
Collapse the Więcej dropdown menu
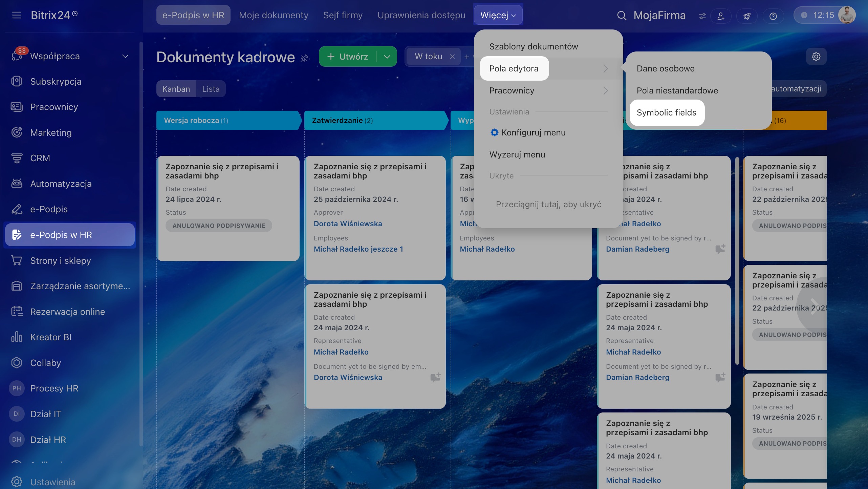498,15
